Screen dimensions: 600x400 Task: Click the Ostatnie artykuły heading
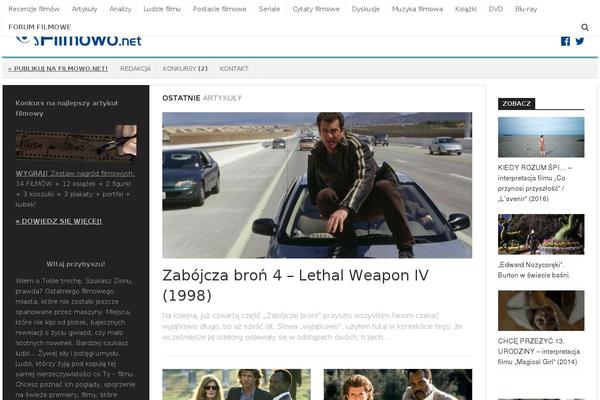pyautogui.click(x=202, y=98)
